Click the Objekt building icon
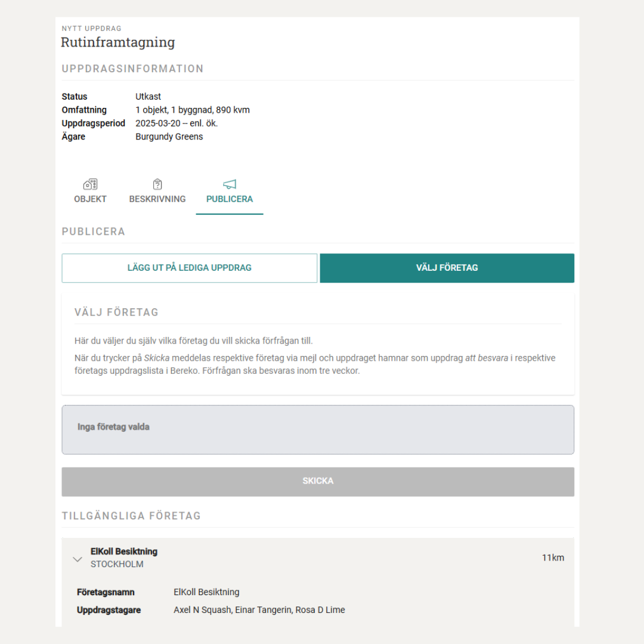The height and width of the screenshot is (644, 644). [91, 184]
